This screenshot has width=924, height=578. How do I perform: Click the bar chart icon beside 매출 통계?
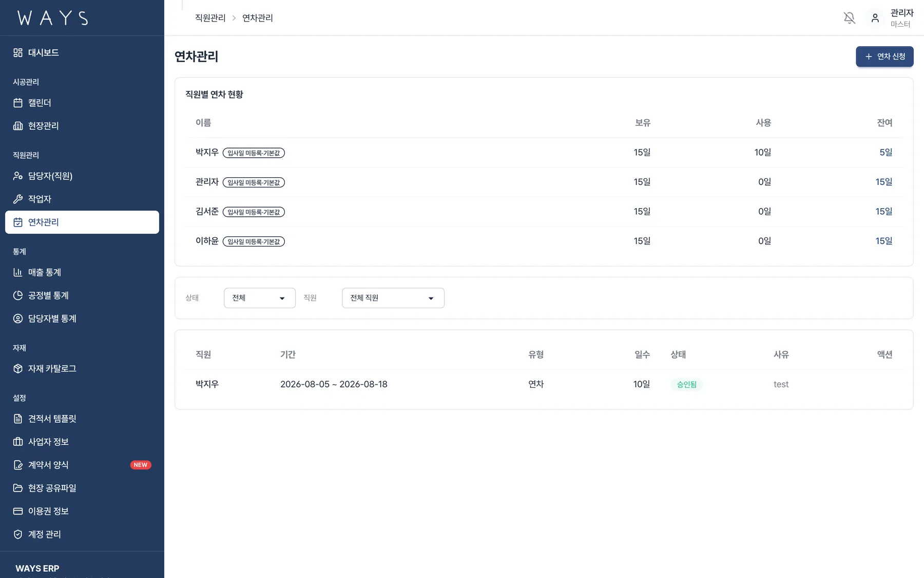18,272
